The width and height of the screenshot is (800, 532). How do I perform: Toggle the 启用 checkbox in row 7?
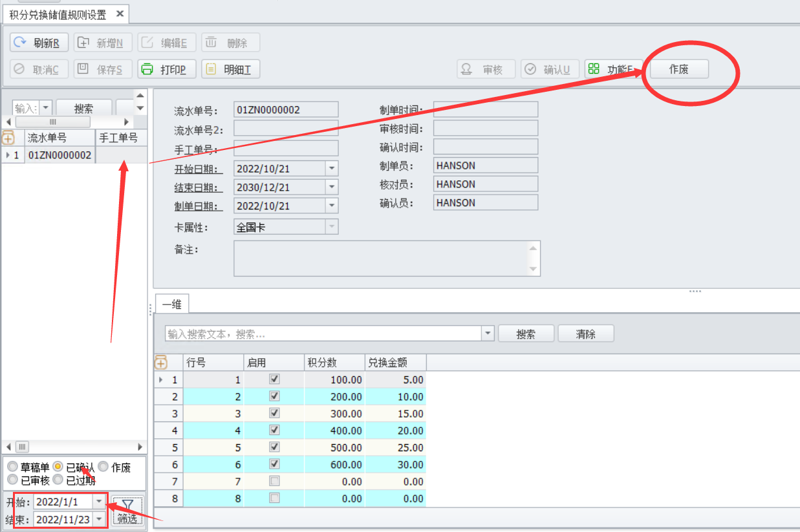click(x=274, y=481)
